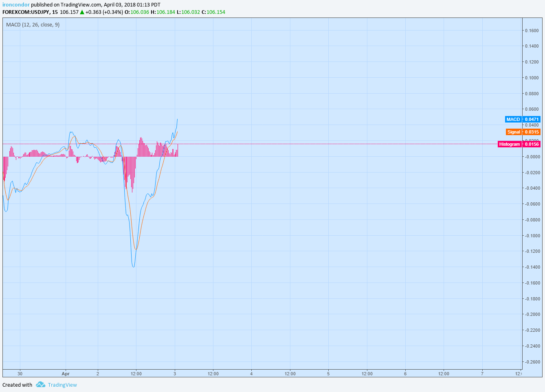Click the date 7 axis label
545x392 pixels.
tap(482, 374)
